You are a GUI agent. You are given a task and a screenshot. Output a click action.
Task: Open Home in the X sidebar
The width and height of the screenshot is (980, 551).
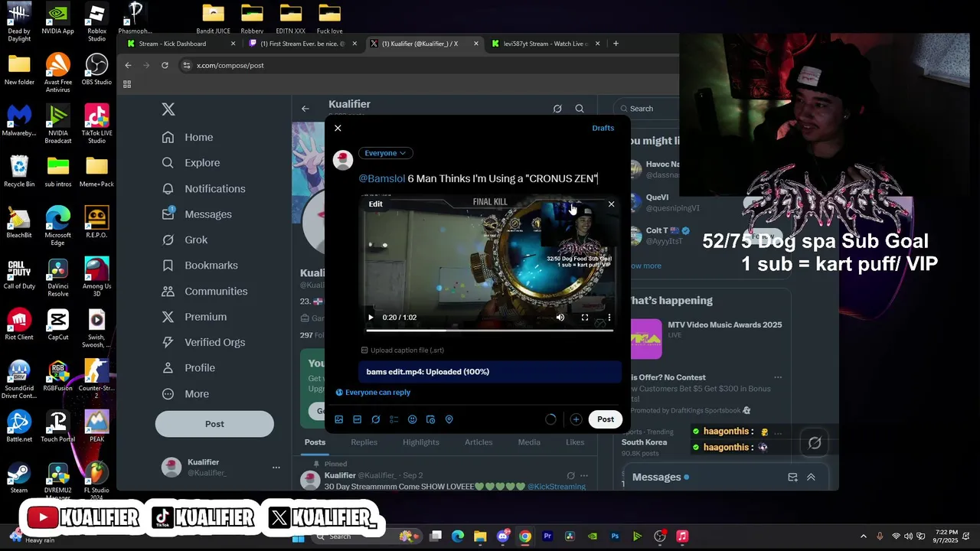[188, 138]
